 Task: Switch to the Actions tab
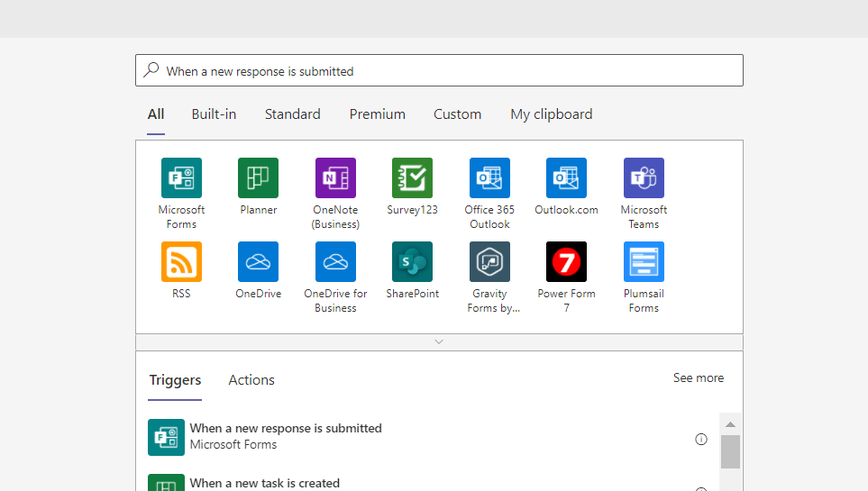click(251, 380)
